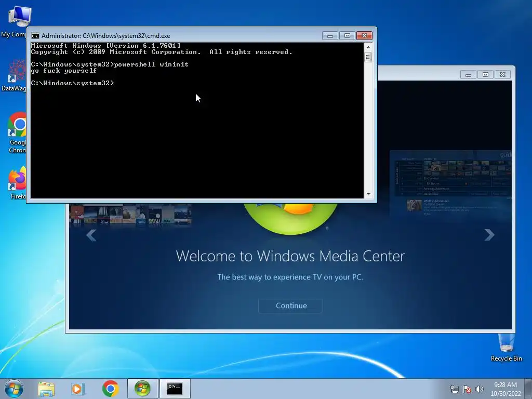This screenshot has height=399, width=532.
Task: Close the command prompt window
Action: click(364, 36)
